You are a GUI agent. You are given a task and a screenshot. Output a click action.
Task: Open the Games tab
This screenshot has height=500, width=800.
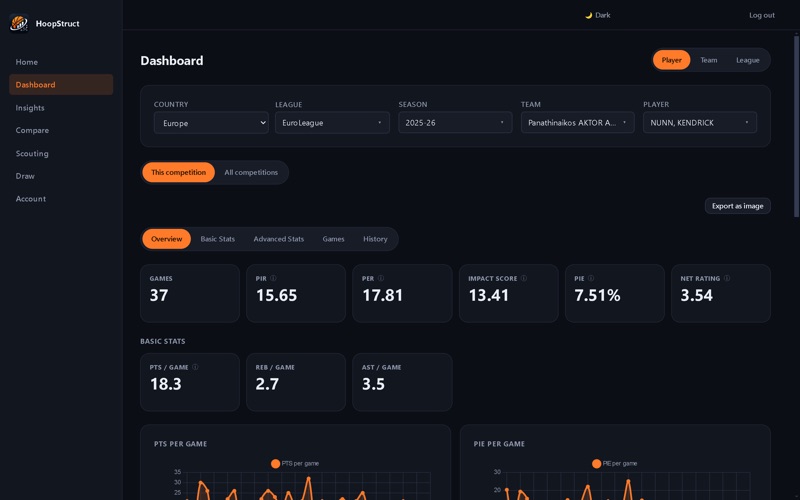point(333,239)
